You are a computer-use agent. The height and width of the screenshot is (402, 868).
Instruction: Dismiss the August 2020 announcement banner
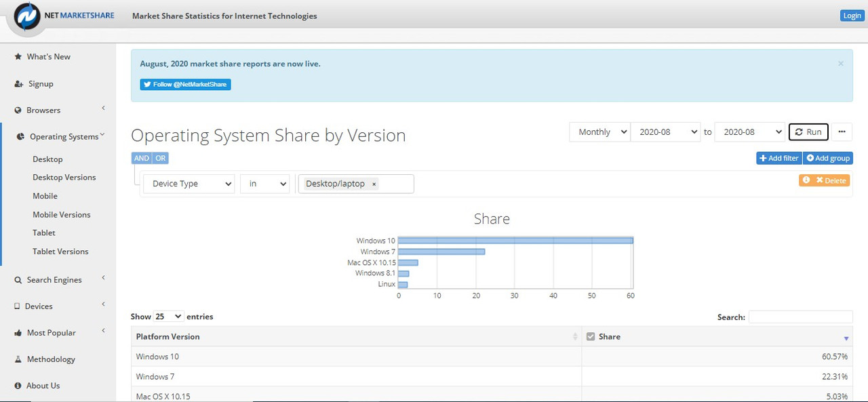(841, 64)
